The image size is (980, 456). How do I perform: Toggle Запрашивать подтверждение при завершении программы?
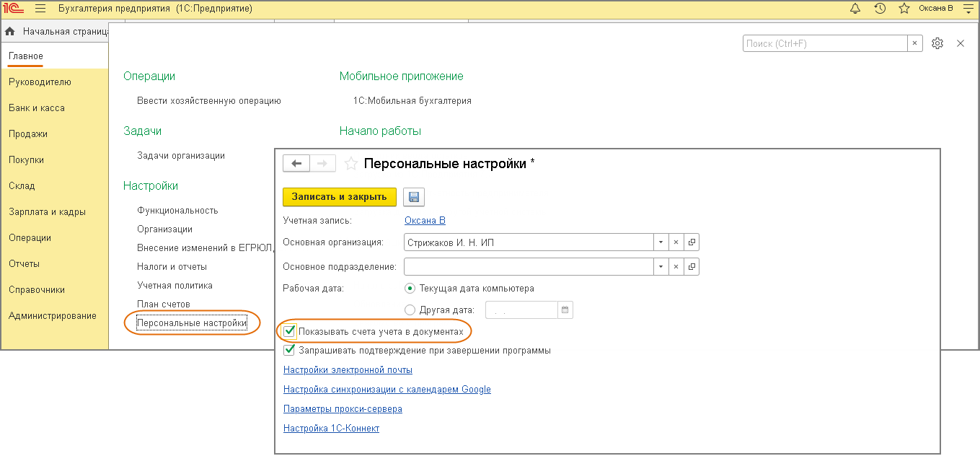(x=290, y=351)
